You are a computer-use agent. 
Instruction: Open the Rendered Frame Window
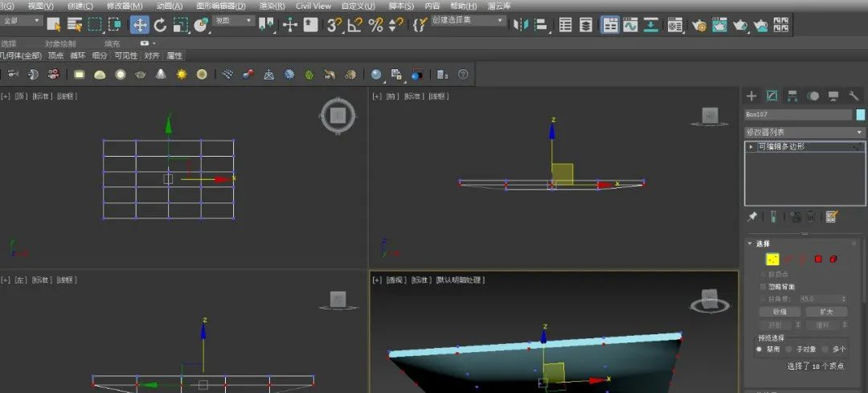719,24
